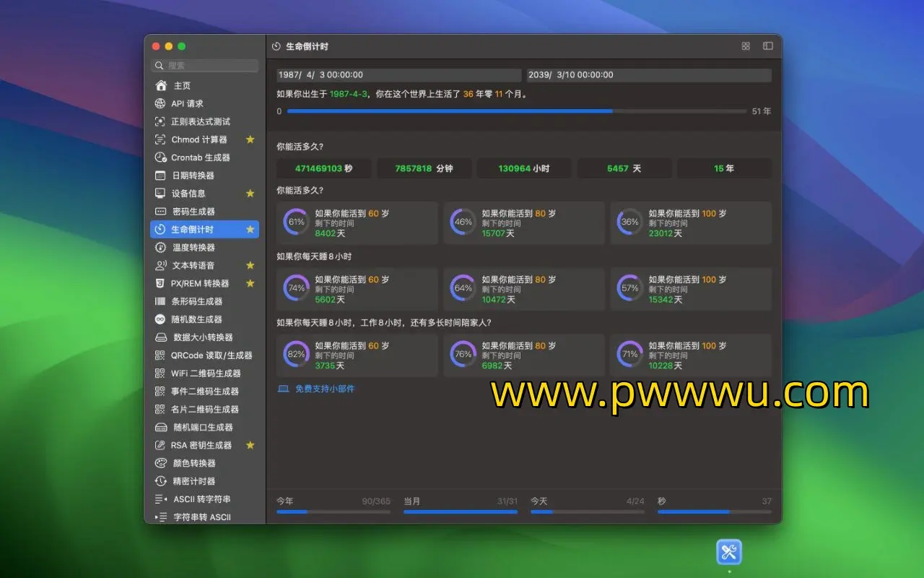This screenshot has width=924, height=578.
Task: Click the 免费支持小部件 link
Action: coord(324,389)
